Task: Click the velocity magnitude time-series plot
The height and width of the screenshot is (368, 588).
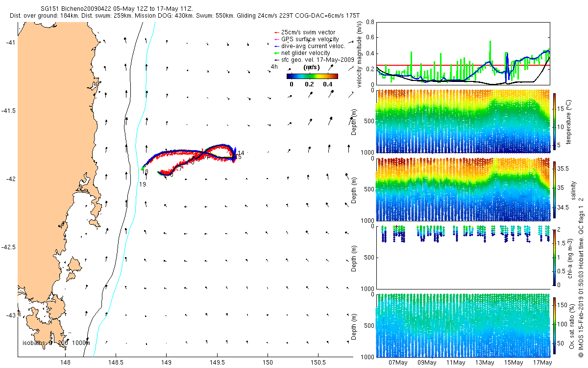Action: point(463,53)
